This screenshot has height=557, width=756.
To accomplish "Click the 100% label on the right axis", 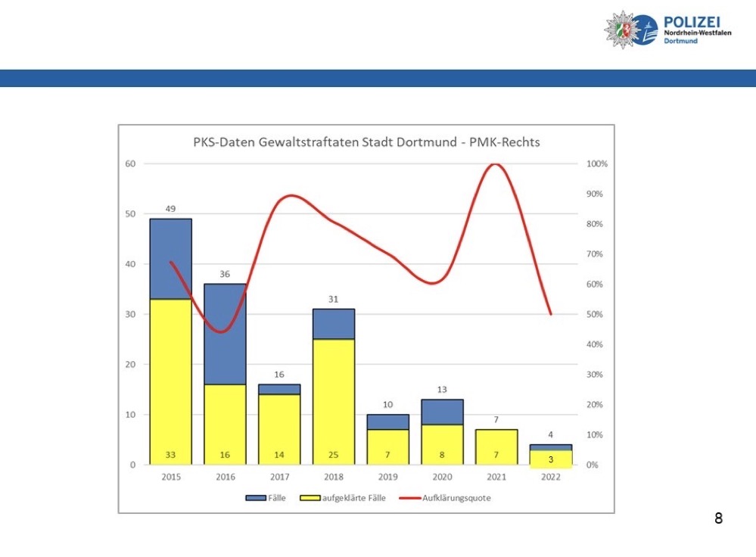I will tap(597, 164).
